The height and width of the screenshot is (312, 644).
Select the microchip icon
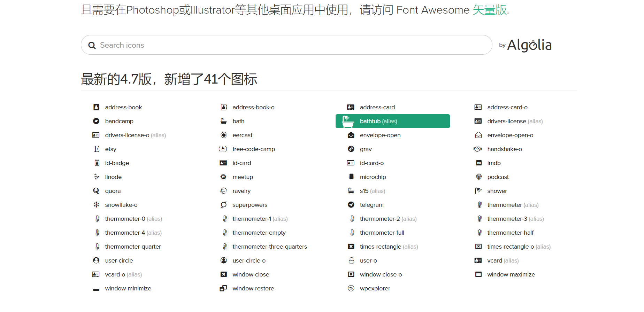351,177
